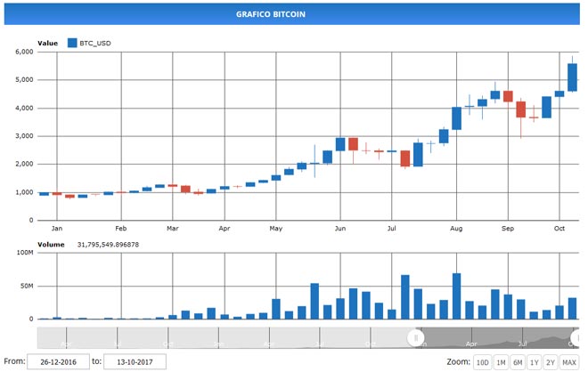
Task: Choose the 6M zoom range
Action: (x=518, y=362)
